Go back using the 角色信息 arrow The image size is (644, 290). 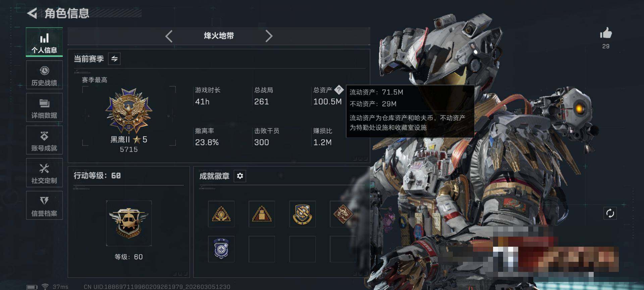coord(32,13)
